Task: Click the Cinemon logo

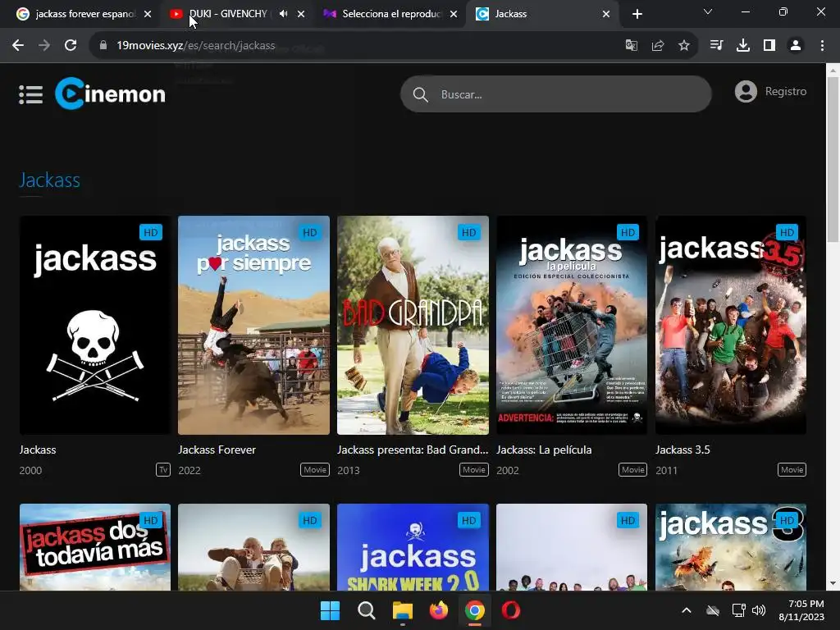Action: pyautogui.click(x=111, y=94)
